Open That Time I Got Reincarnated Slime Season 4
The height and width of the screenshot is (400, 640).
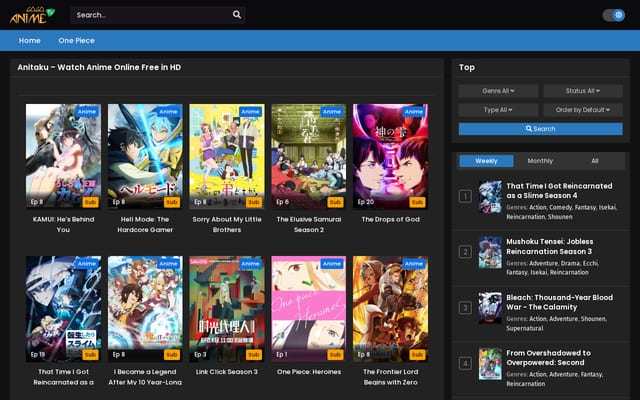tap(559, 191)
